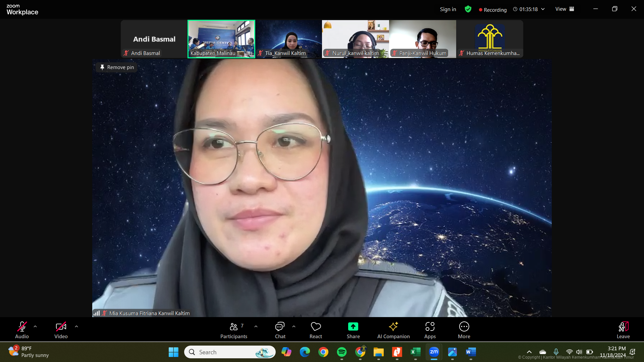Open the Apps menu

[430, 330]
